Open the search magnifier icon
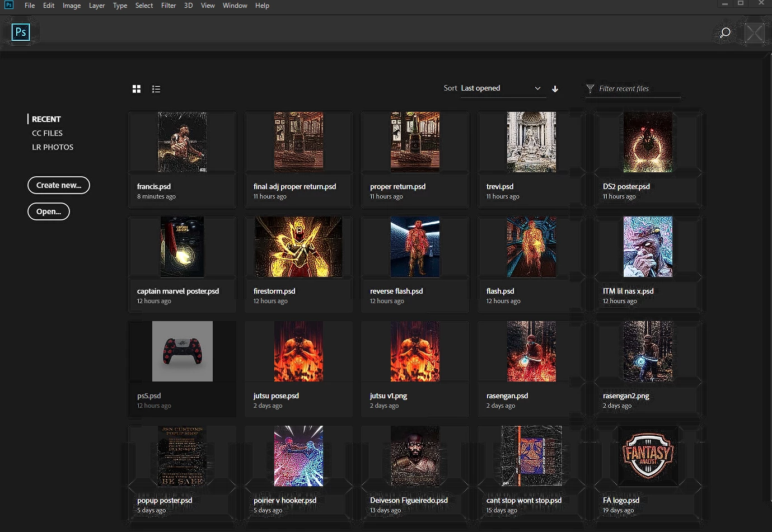772x532 pixels. pyautogui.click(x=725, y=33)
